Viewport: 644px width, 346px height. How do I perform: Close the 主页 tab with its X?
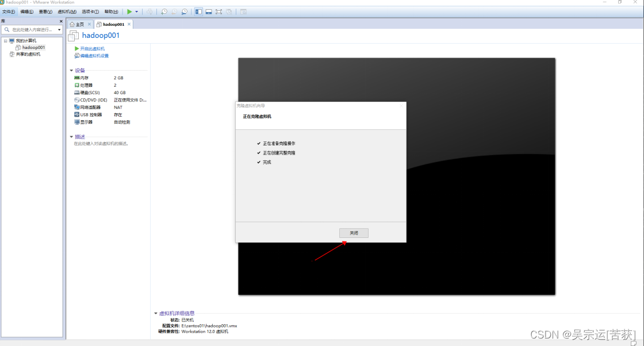pos(89,24)
